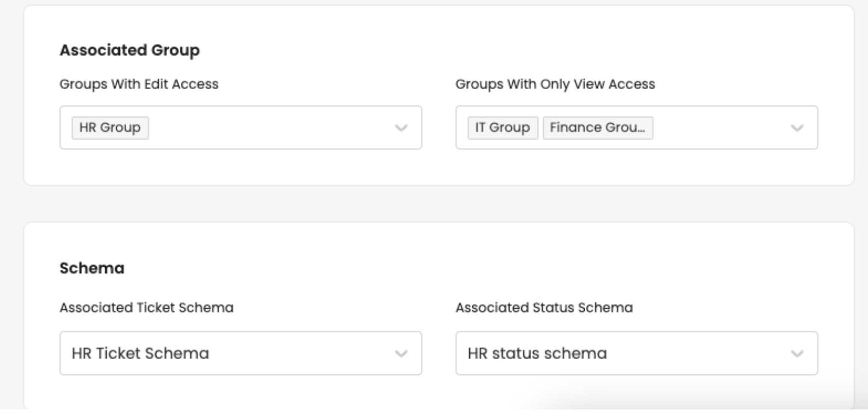The width and height of the screenshot is (868, 415).
Task: Click the Groups With Only View Access label
Action: 555,84
